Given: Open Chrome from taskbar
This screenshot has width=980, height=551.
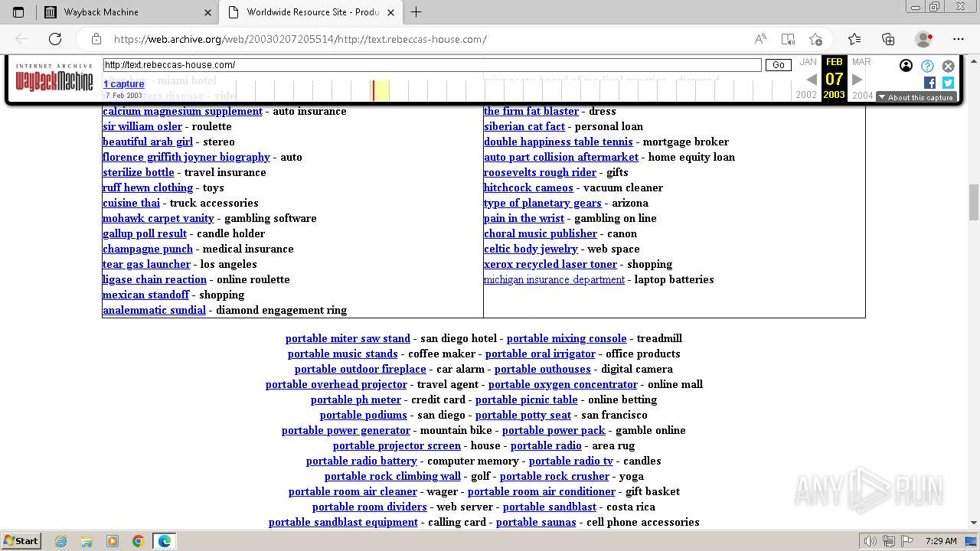Looking at the screenshot, I should [x=138, y=541].
